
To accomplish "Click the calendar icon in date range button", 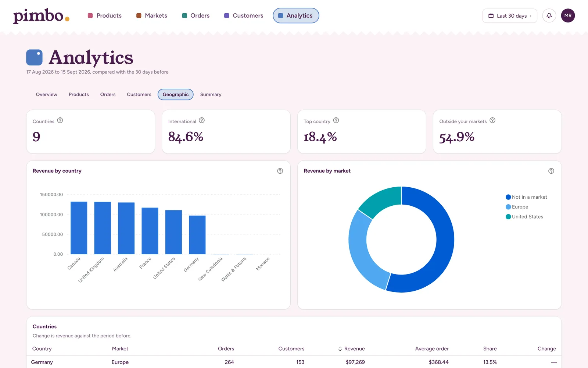I will [x=491, y=16].
